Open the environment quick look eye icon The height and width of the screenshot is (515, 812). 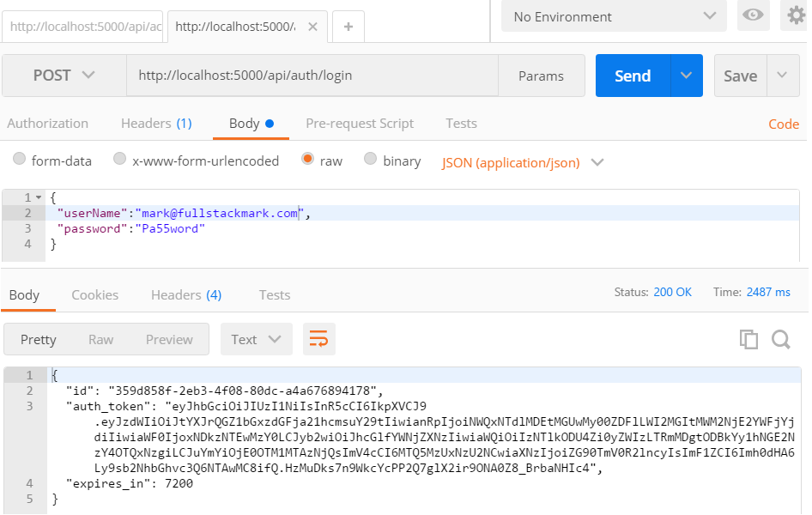[x=753, y=15]
